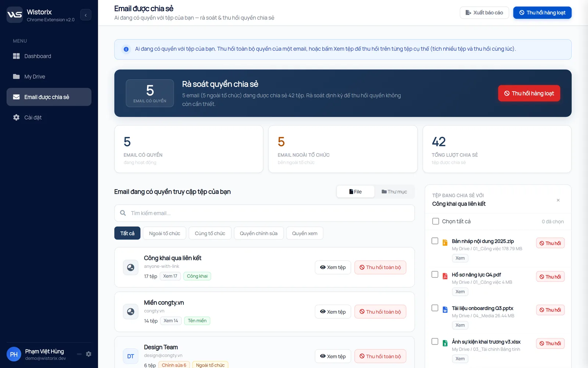Tick checkbox for Hồ sơ năng lực Q4.pdf
The image size is (588, 368).
click(435, 274)
